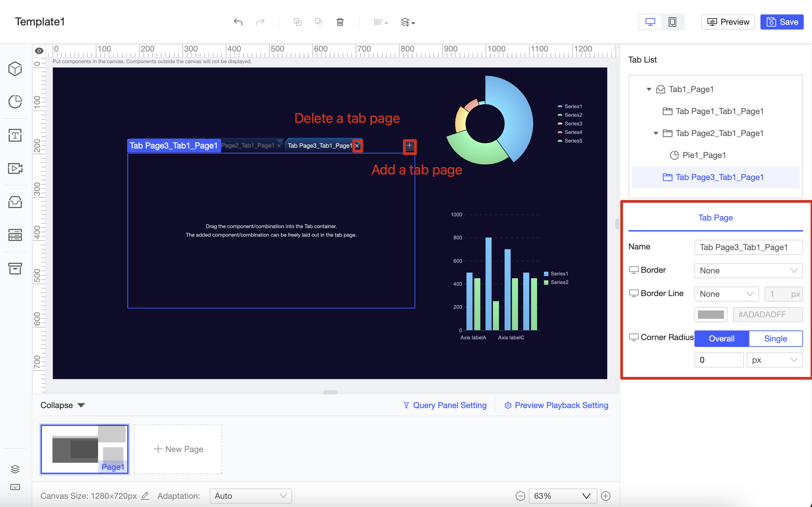Open the tab container components panel

15,202
